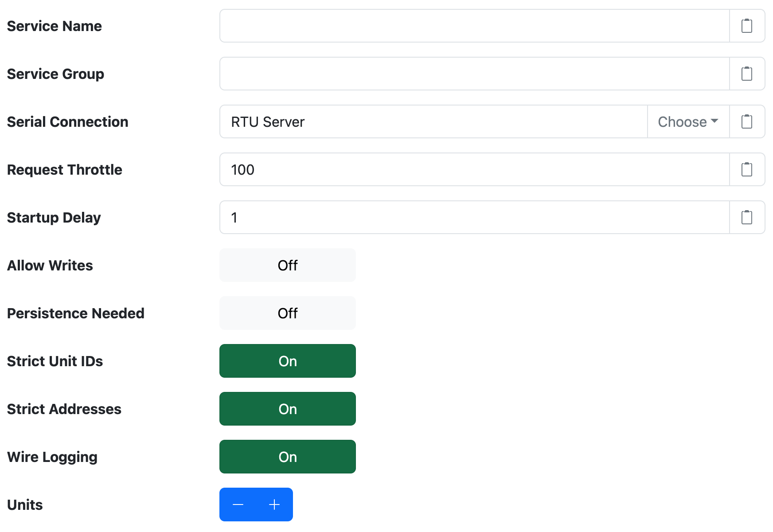The width and height of the screenshot is (773, 532).
Task: Click the copy icon beside Service Name
Action: click(x=747, y=26)
